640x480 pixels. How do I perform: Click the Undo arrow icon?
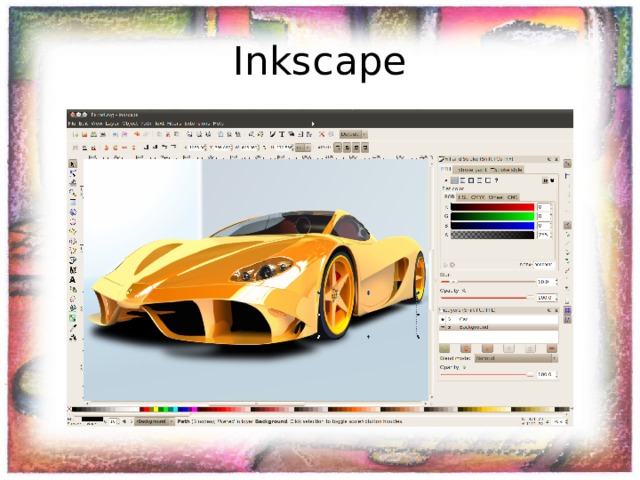tap(137, 134)
